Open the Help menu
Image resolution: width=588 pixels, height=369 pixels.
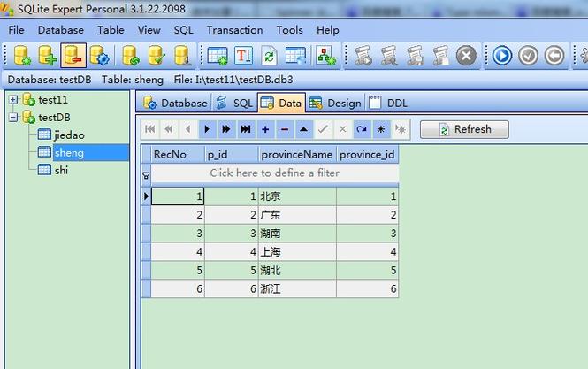coord(328,30)
